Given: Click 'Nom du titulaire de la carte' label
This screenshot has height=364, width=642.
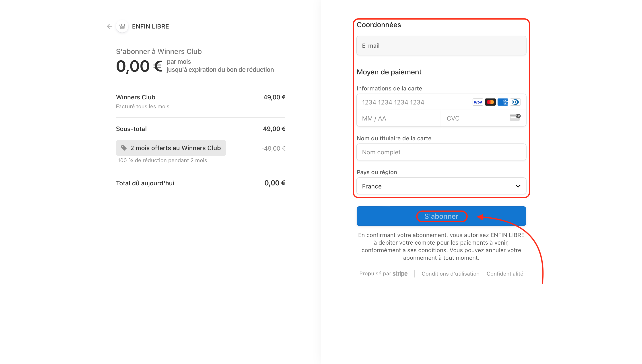Looking at the screenshot, I should (x=394, y=138).
